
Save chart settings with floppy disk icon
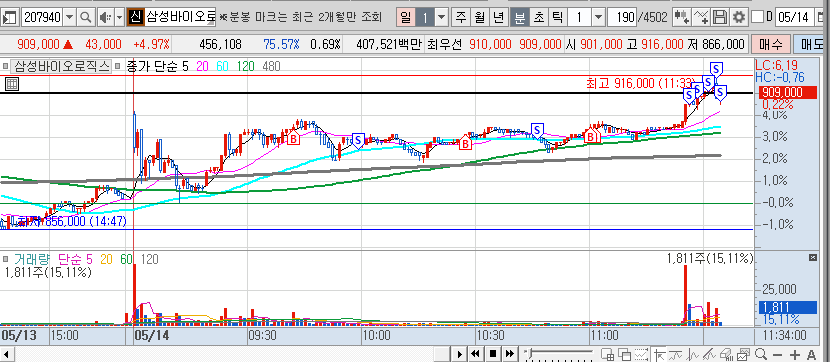point(719,17)
